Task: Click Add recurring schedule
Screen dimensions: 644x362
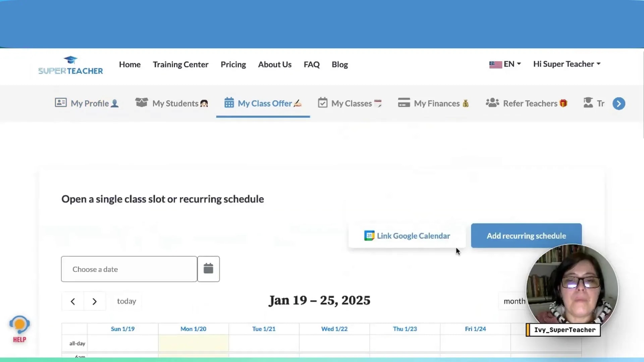Action: (x=526, y=236)
